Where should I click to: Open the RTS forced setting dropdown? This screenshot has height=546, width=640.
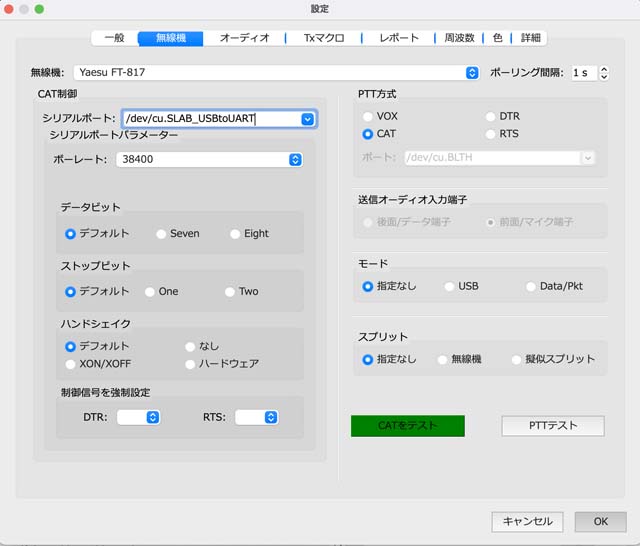[270, 418]
